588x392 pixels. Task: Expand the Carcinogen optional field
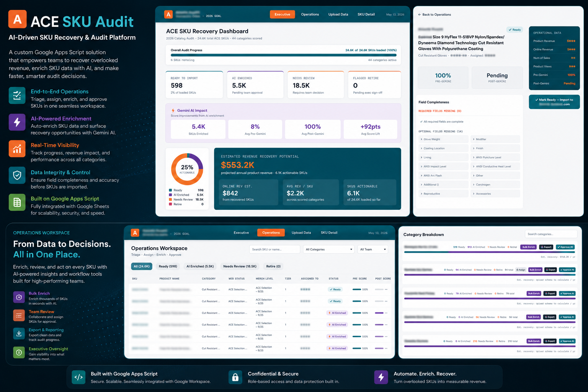point(495,185)
